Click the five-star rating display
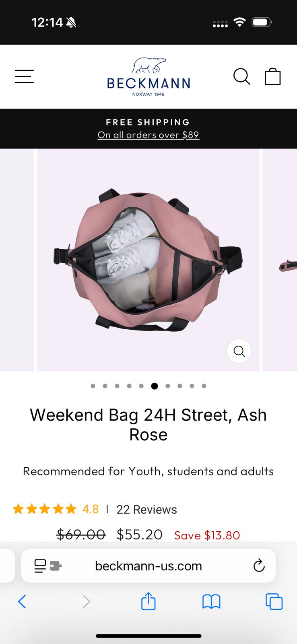 point(44,509)
